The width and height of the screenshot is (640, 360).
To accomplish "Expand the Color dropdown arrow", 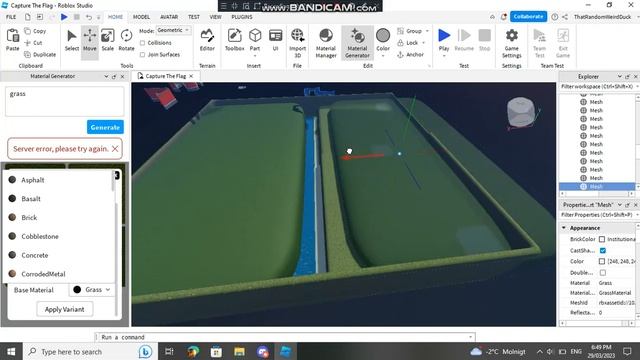I will pyautogui.click(x=383, y=56).
